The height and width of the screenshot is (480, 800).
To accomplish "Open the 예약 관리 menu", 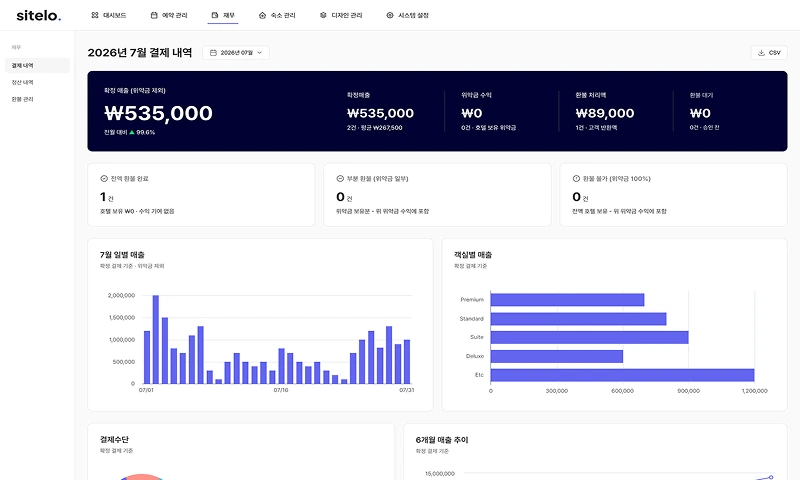I will point(169,15).
